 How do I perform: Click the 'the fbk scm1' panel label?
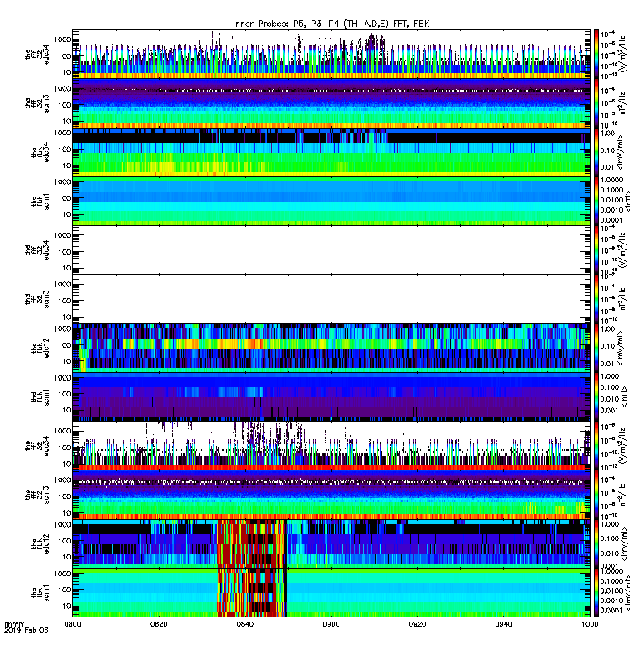[40, 592]
